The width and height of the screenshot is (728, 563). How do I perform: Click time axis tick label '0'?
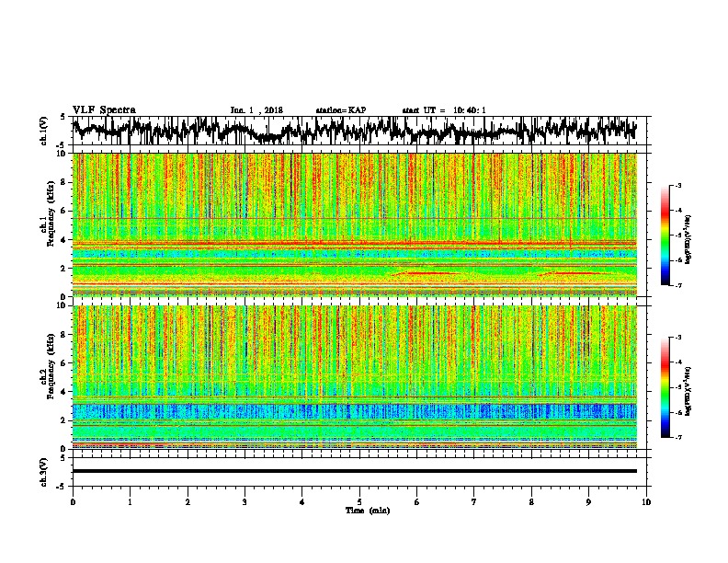[x=73, y=502]
